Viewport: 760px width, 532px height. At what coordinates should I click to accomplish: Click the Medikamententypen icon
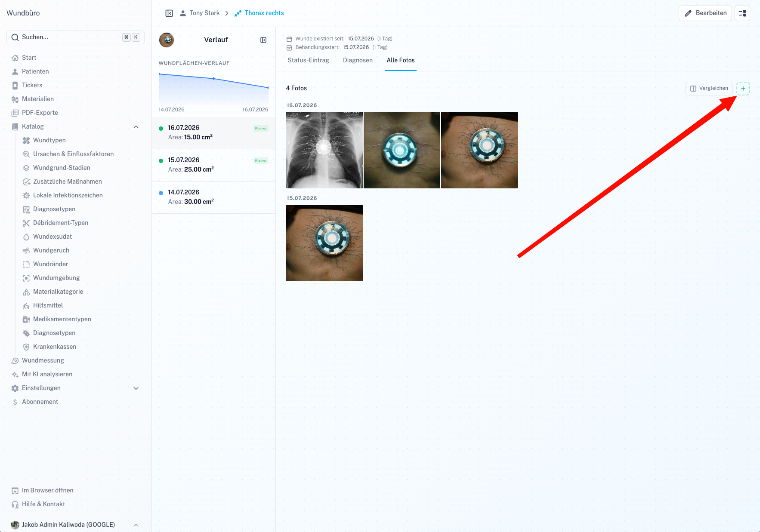(x=26, y=319)
